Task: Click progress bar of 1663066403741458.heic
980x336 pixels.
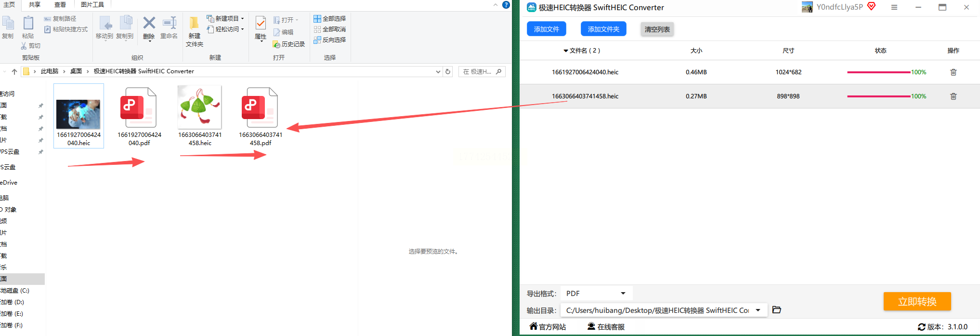Action: pyautogui.click(x=879, y=96)
